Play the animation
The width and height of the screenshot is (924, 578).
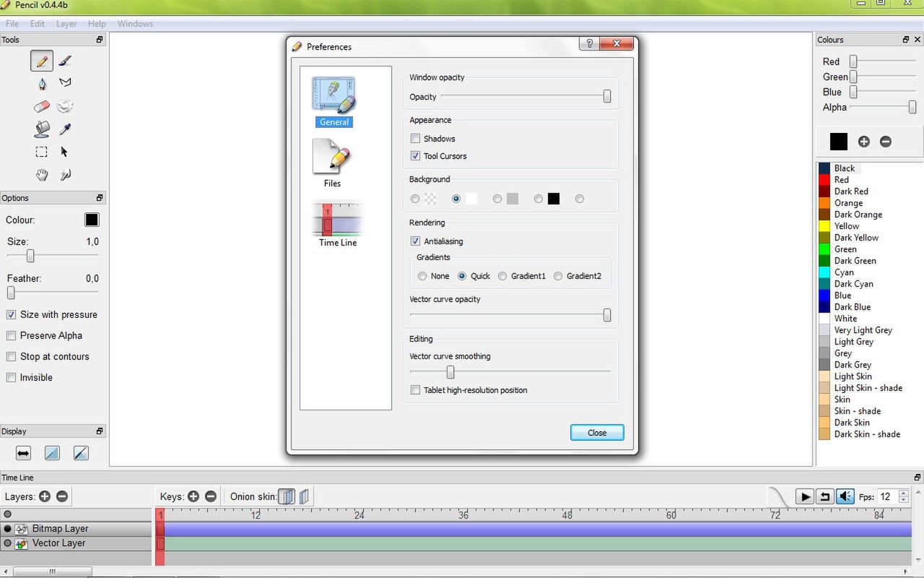[804, 496]
